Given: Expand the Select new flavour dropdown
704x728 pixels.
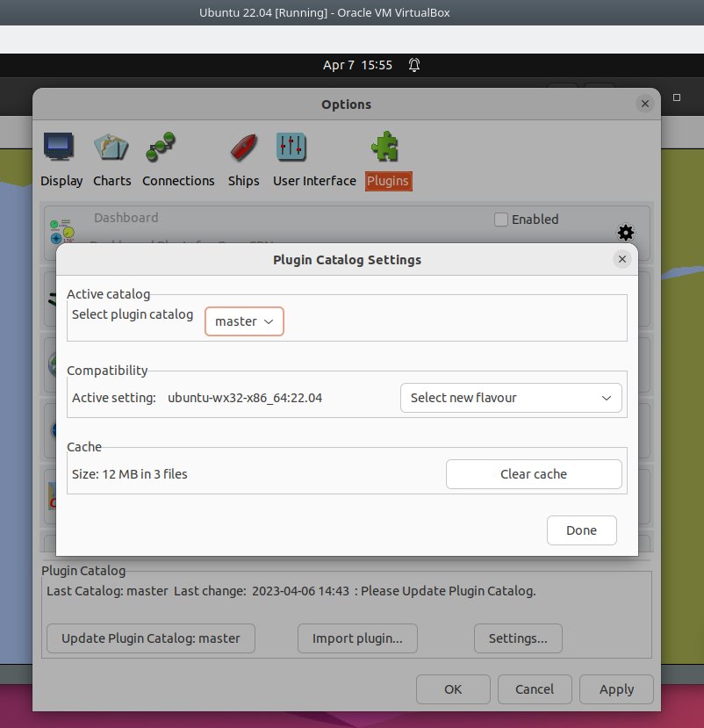Looking at the screenshot, I should [x=511, y=398].
